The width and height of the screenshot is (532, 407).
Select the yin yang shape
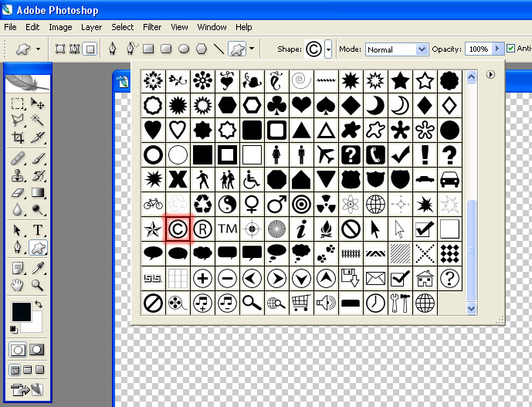pos(227,204)
